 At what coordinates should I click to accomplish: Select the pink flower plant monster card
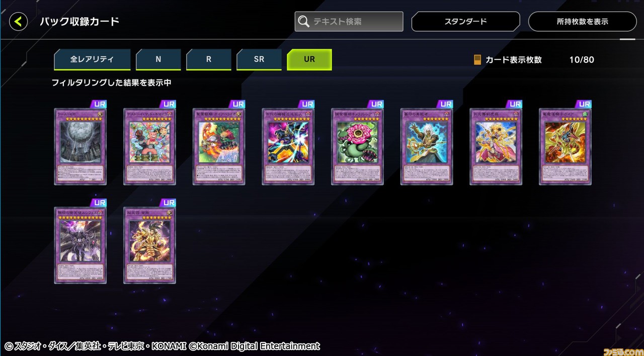(358, 146)
